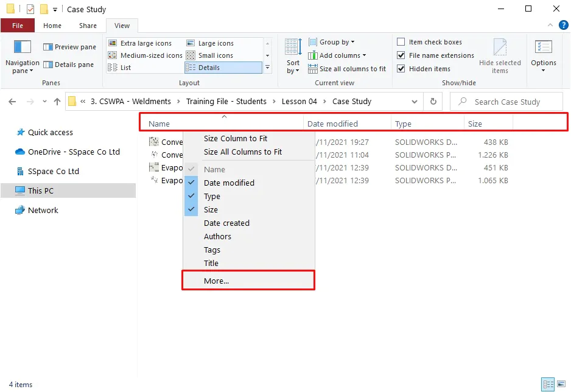Refresh the Case Study folder
Viewport: 571px width, 392px height.
[433, 102]
